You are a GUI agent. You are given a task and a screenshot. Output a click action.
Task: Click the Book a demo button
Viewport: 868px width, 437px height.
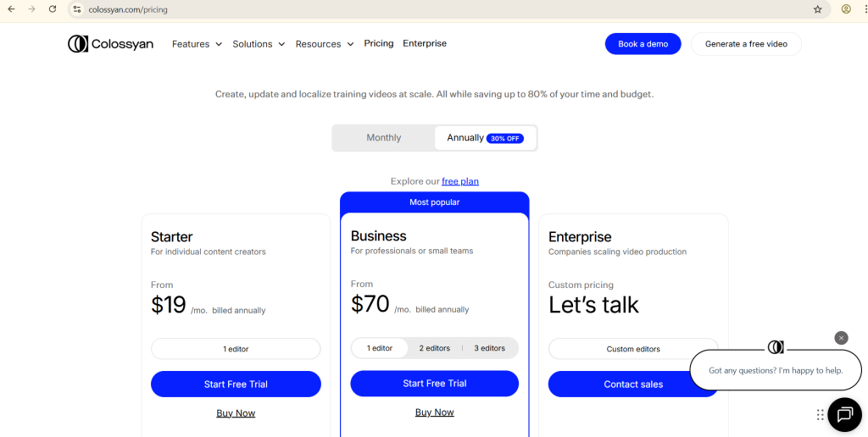click(x=643, y=44)
